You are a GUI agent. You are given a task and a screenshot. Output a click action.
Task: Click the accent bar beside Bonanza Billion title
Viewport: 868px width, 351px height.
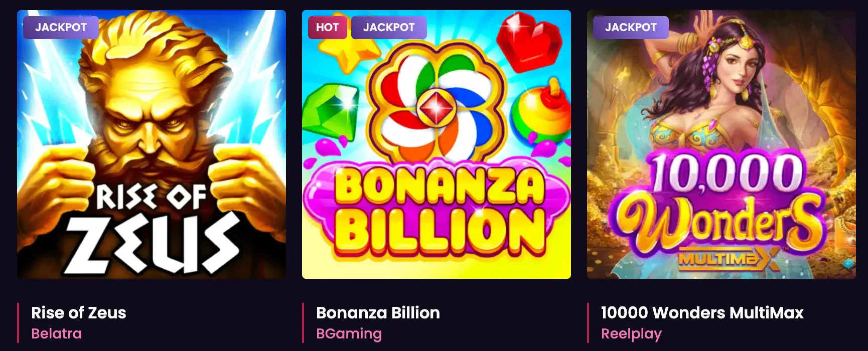tap(303, 322)
